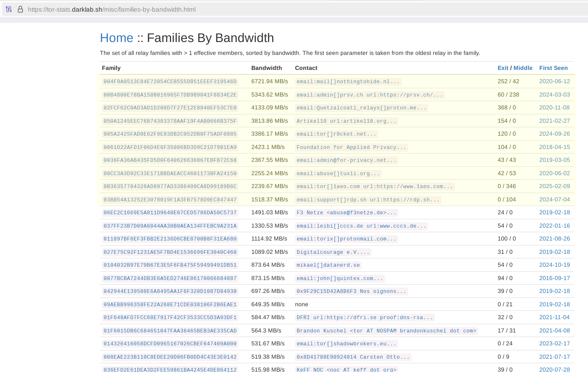Open family 0036FA36AB435FD5D0F640626636867EBFB72C68
The width and height of the screenshot is (588, 372).
pyautogui.click(x=170, y=160)
